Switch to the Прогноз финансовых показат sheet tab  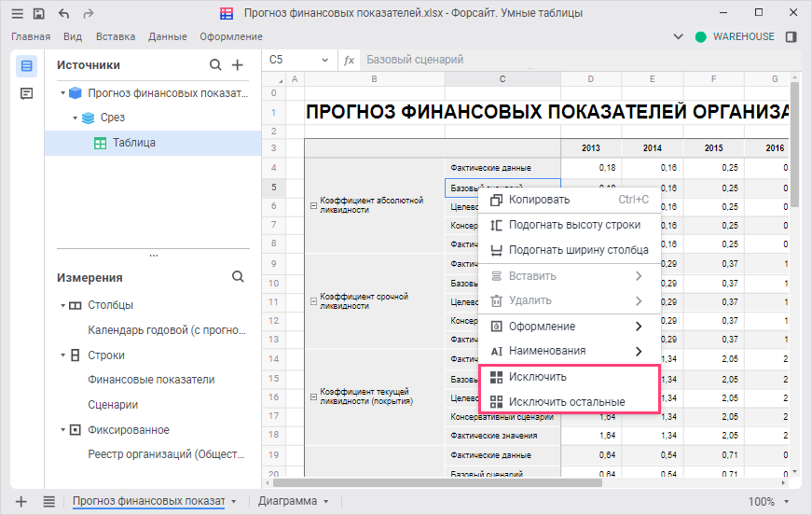pyautogui.click(x=148, y=501)
